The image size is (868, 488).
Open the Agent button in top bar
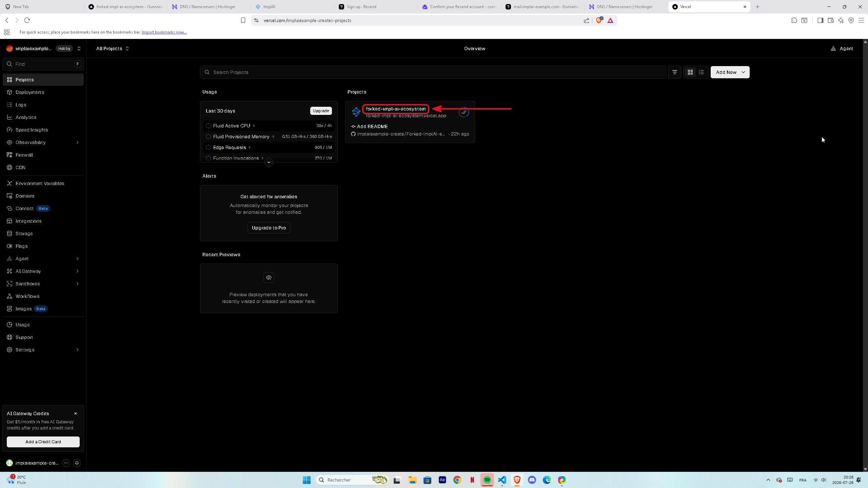[842, 48]
